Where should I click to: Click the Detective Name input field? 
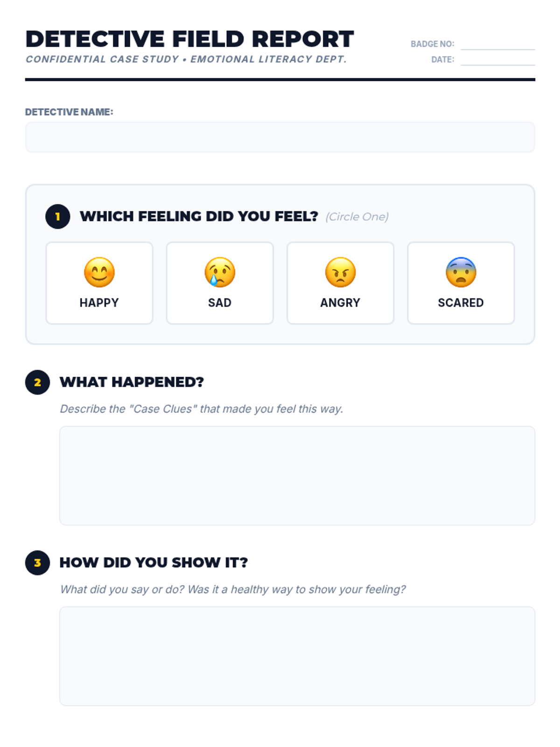(280, 137)
